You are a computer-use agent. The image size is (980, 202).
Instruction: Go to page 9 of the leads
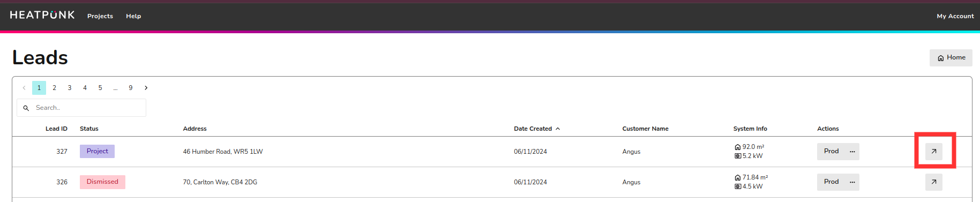(x=131, y=88)
